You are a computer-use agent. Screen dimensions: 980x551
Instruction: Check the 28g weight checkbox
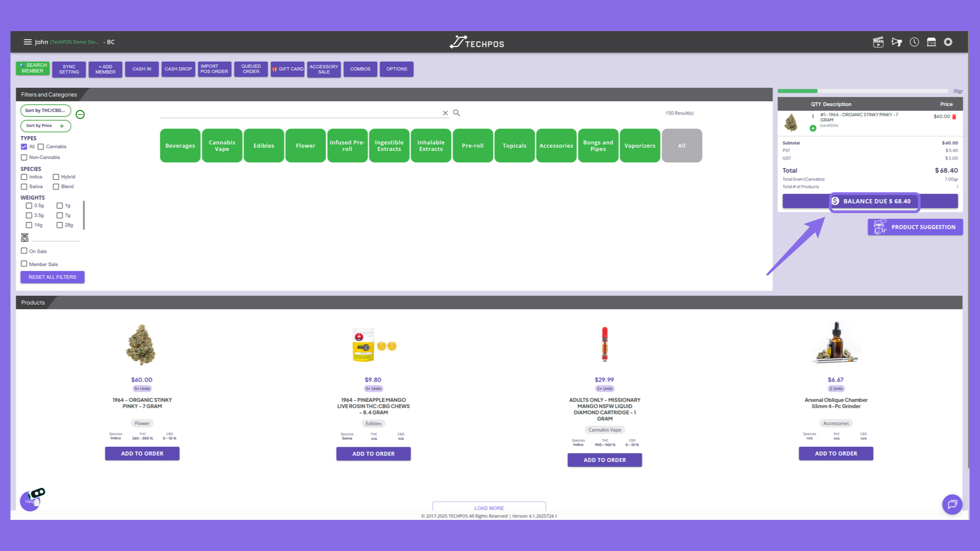click(60, 225)
